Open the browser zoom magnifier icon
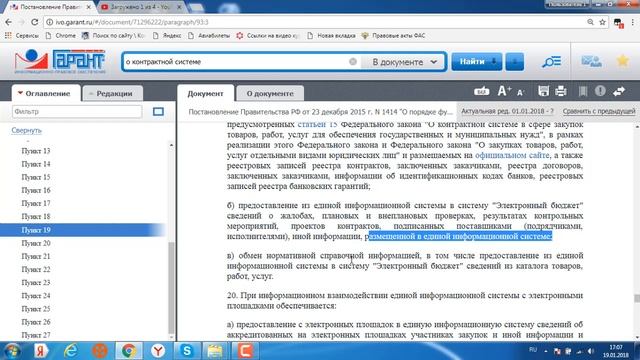The height and width of the screenshot is (360, 640). (x=590, y=22)
